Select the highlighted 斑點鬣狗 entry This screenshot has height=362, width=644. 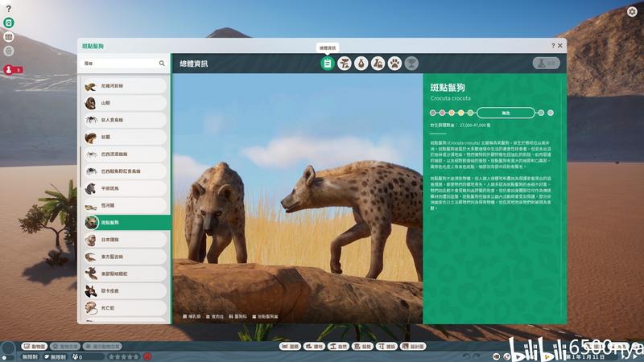(x=126, y=223)
